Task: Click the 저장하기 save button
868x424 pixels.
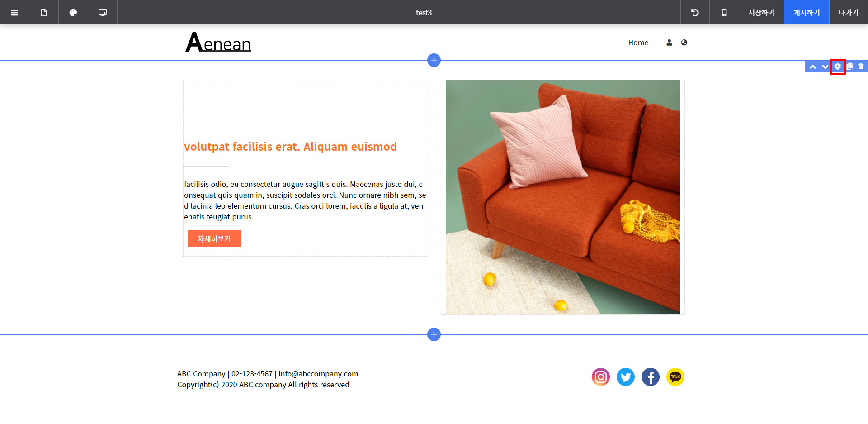Action: click(761, 12)
